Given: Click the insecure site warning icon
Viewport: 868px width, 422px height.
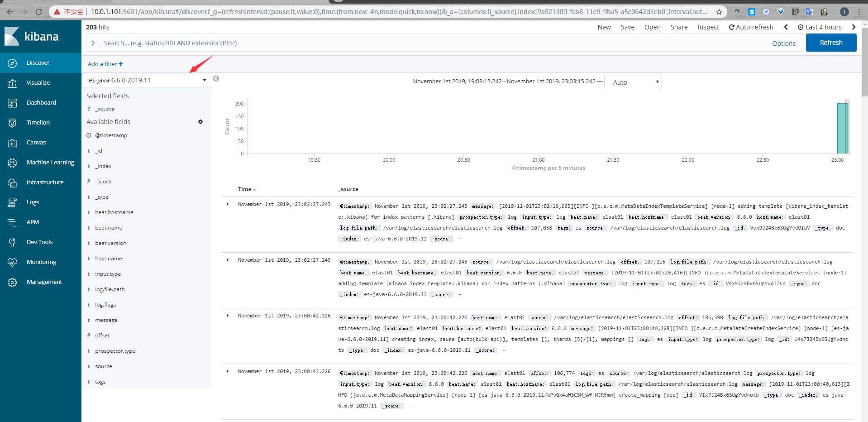Looking at the screenshot, I should click(57, 12).
